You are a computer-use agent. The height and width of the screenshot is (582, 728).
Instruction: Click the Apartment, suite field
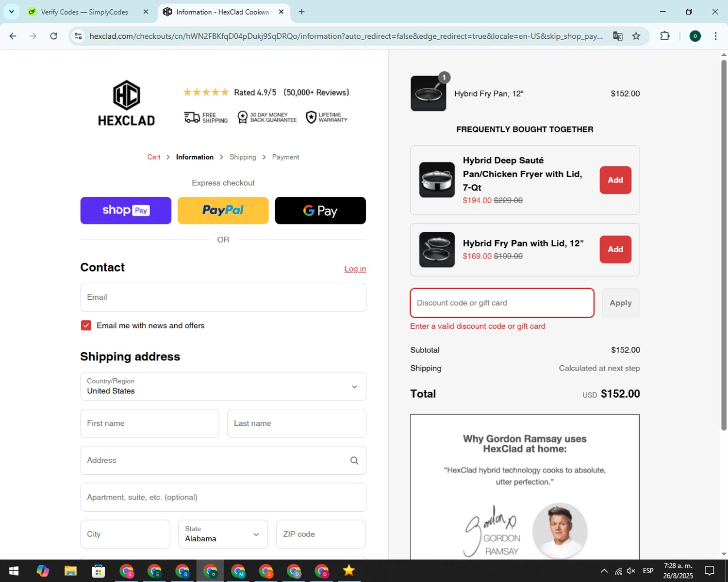click(x=223, y=497)
